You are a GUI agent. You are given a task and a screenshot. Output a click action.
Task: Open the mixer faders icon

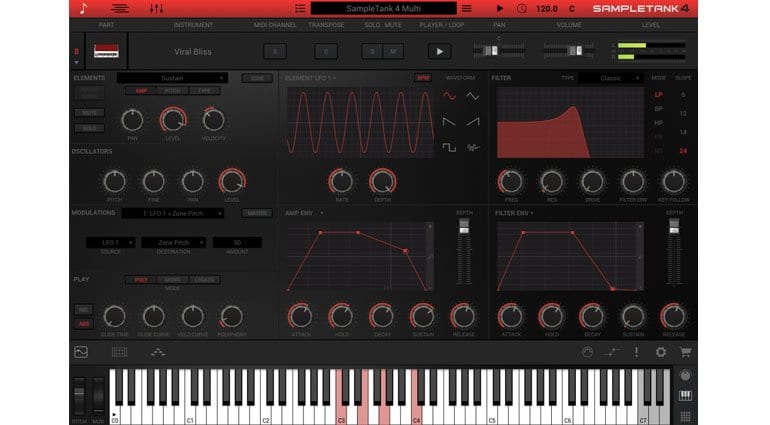coord(156,8)
